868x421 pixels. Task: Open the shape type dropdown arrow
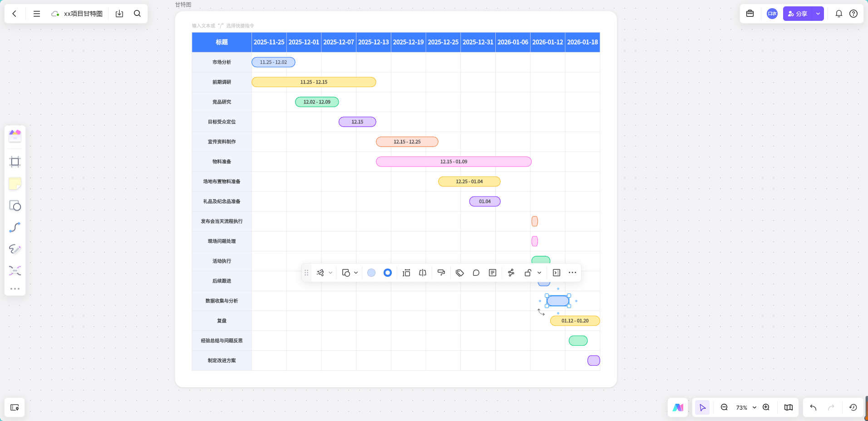[x=356, y=273]
